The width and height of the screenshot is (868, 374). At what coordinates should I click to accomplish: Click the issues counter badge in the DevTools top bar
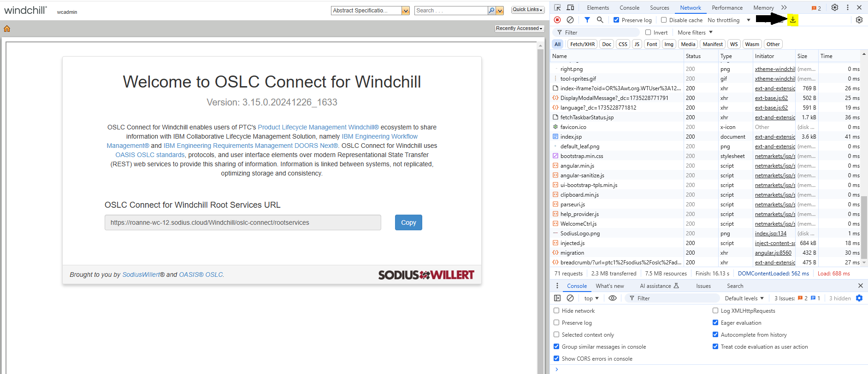[816, 8]
